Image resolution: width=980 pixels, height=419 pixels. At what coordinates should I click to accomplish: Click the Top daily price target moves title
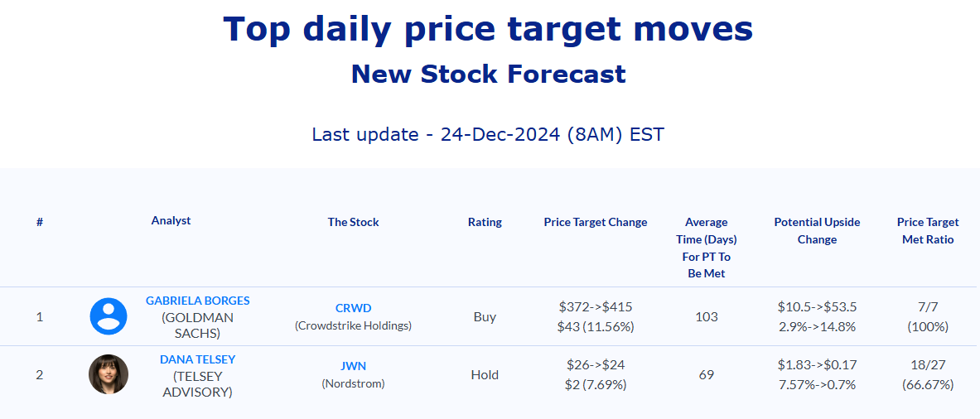coord(488,29)
